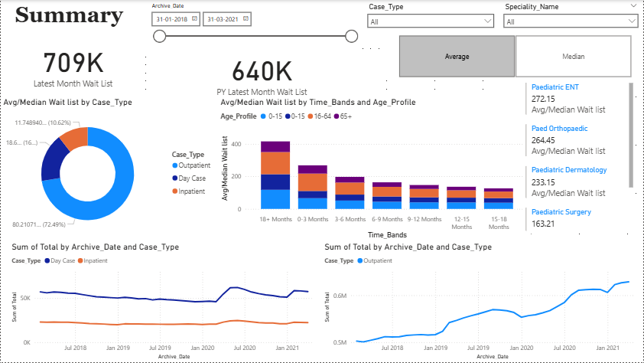Viewport: 644px width, 363px height.
Task: Open calendar picker for end date 31-03-2021
Action: (x=246, y=19)
